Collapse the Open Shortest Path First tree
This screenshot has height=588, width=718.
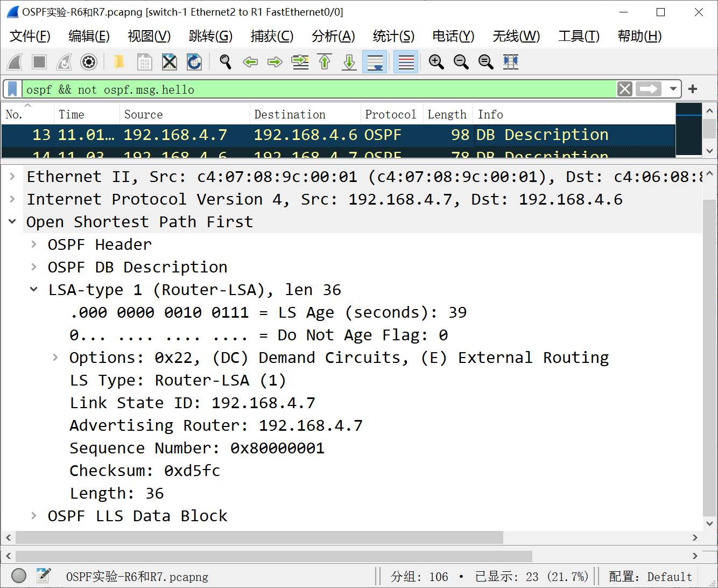[x=12, y=222]
